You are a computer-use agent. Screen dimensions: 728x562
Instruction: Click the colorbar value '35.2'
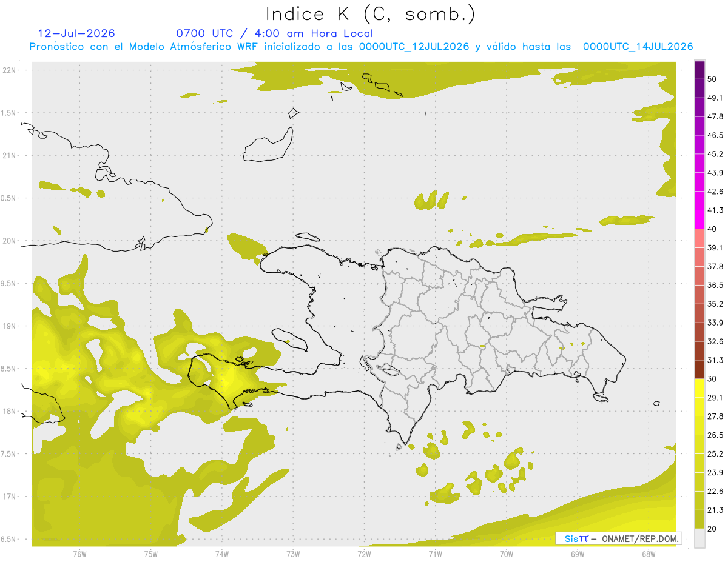point(715,304)
